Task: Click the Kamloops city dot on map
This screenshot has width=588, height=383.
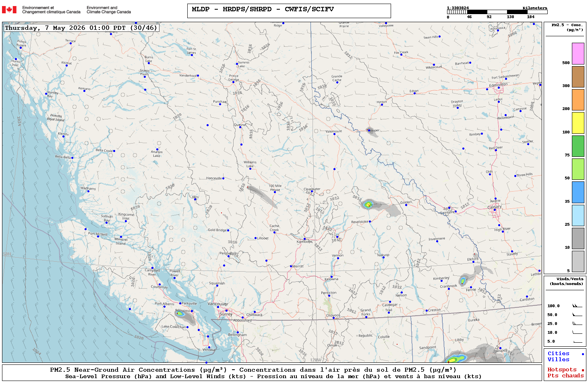Action: (304, 239)
